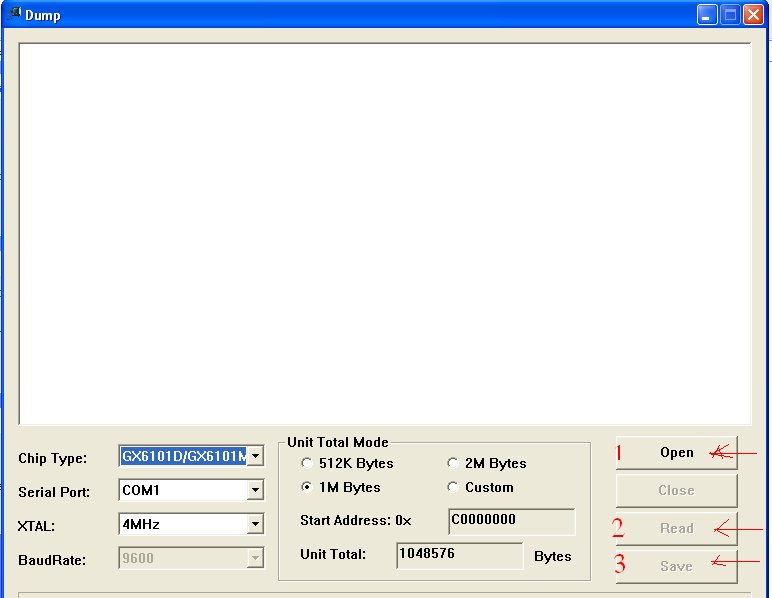Click the Start Address field C0000000
Screen dimensions: 772x598
(512, 521)
